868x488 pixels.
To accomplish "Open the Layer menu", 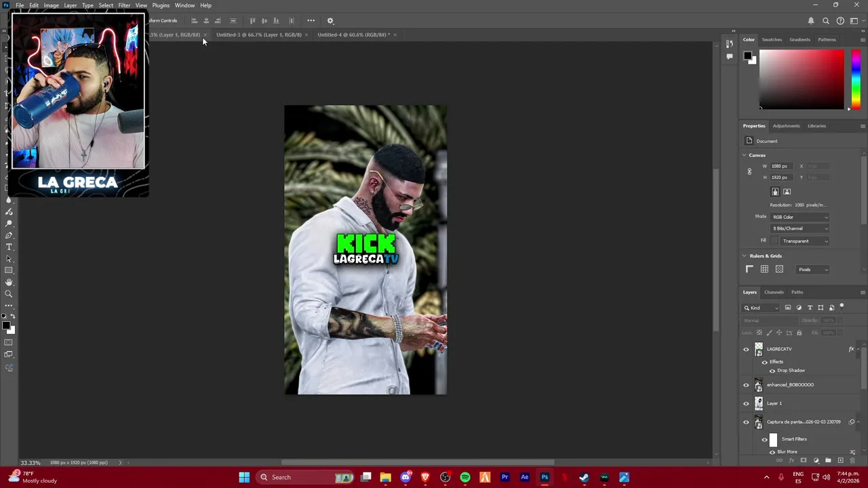I will tap(71, 5).
